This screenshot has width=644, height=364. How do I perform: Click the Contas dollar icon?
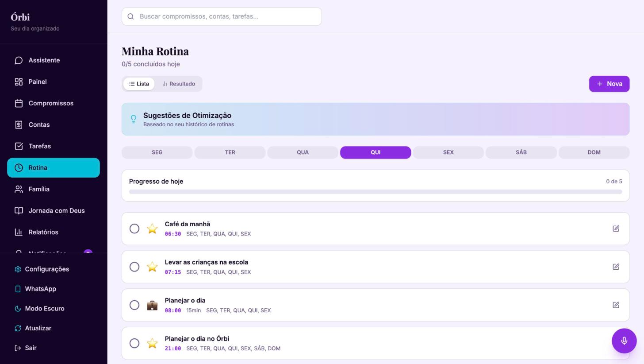[19, 125]
